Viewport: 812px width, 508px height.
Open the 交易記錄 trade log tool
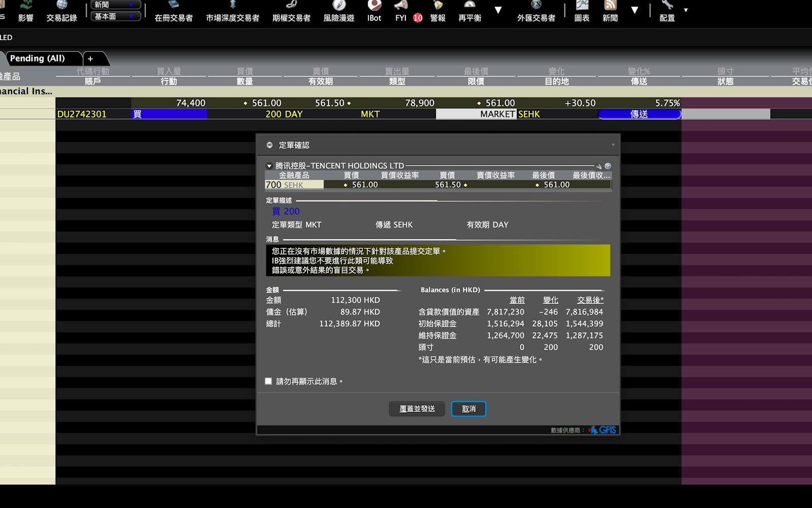click(61, 11)
